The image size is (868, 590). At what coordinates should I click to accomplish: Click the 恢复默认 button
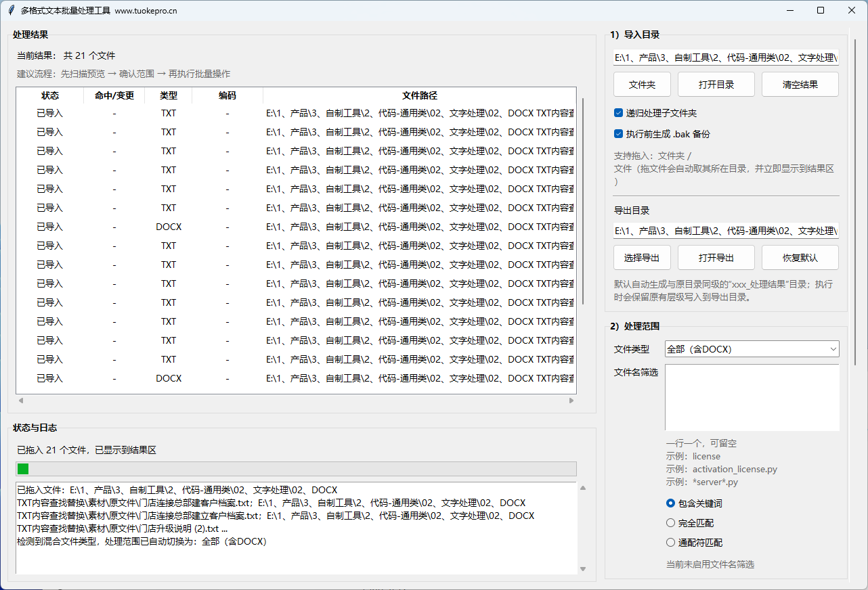[x=800, y=258]
